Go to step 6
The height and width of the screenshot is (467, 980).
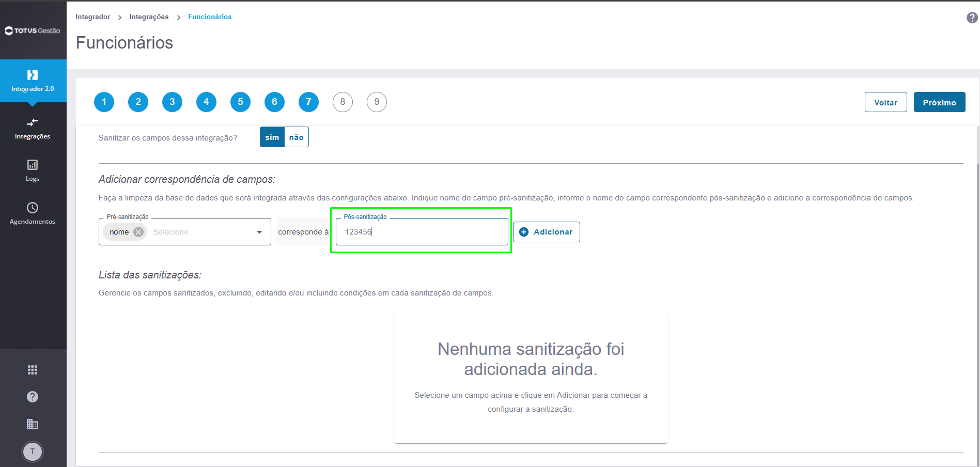click(x=275, y=102)
